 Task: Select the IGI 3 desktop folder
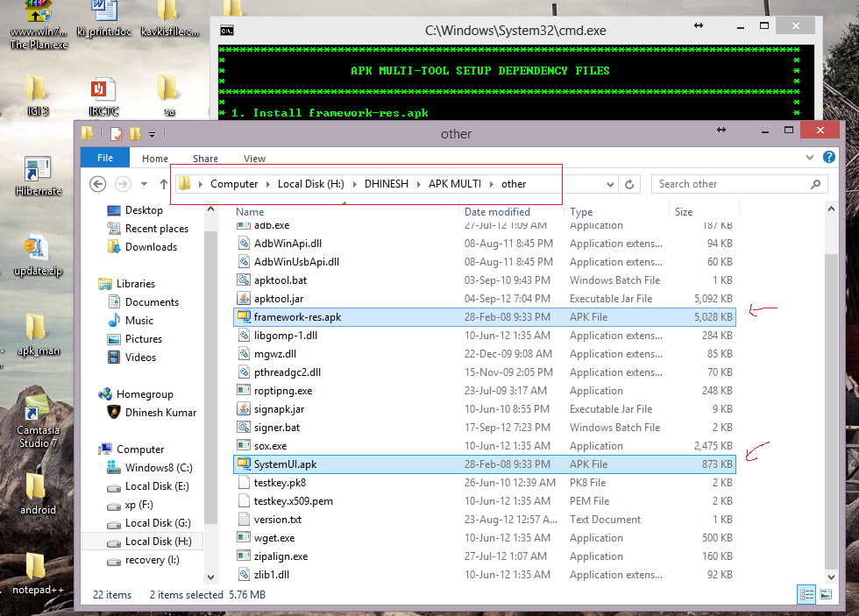click(x=38, y=96)
